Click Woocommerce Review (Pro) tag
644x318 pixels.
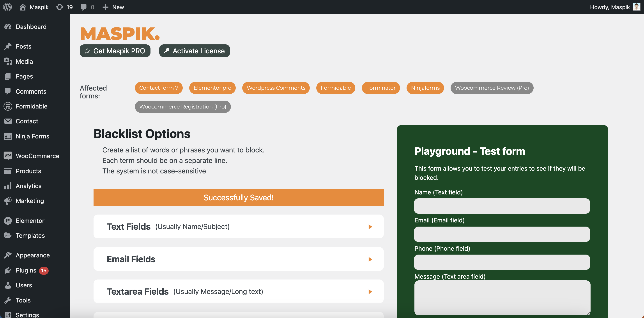point(492,88)
